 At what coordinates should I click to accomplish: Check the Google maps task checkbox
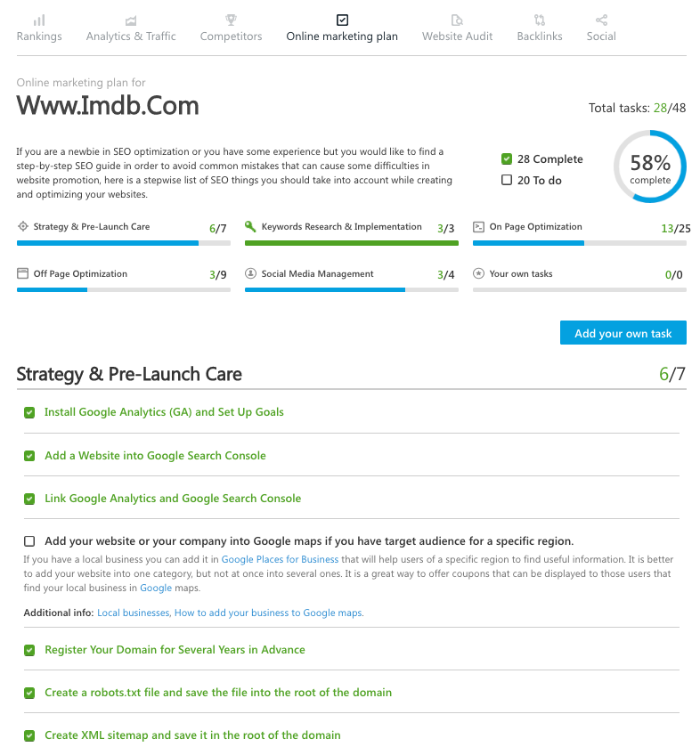click(29, 541)
